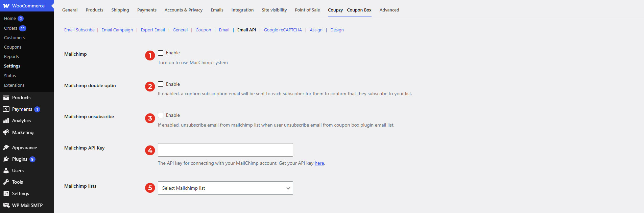Open Home in WooCommerce submenu

pos(10,19)
